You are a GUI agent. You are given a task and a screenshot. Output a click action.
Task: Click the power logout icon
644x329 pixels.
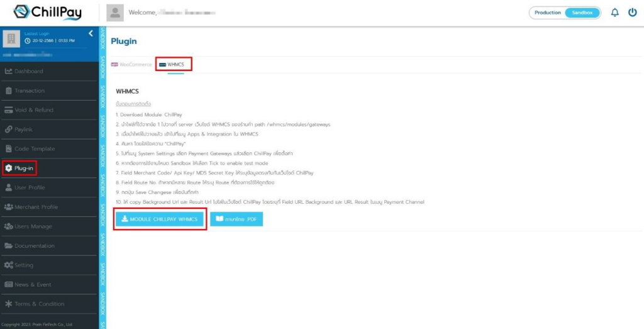pos(633,13)
